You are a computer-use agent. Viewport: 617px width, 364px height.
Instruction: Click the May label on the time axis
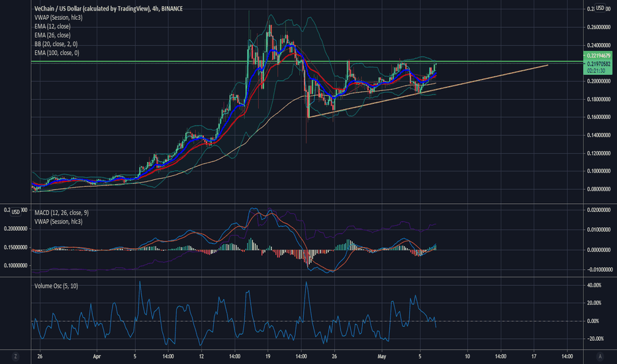[x=382, y=357]
